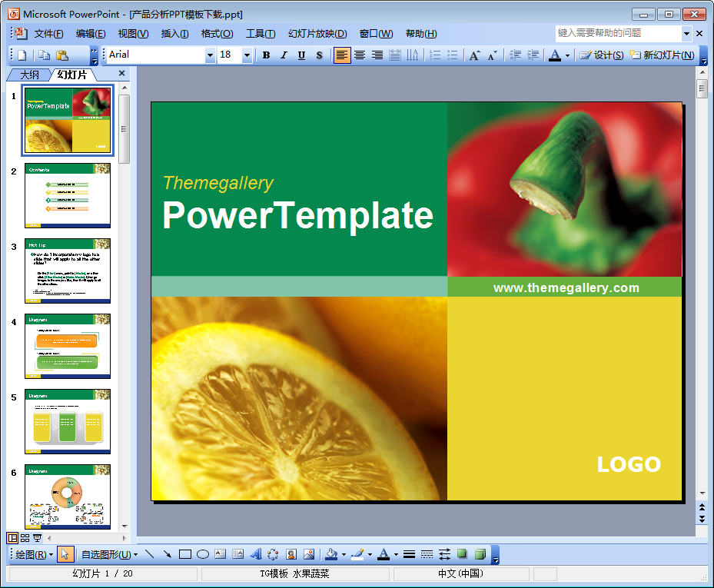Activate the Select Objects arrow tool
The height and width of the screenshot is (588, 714).
[65, 554]
